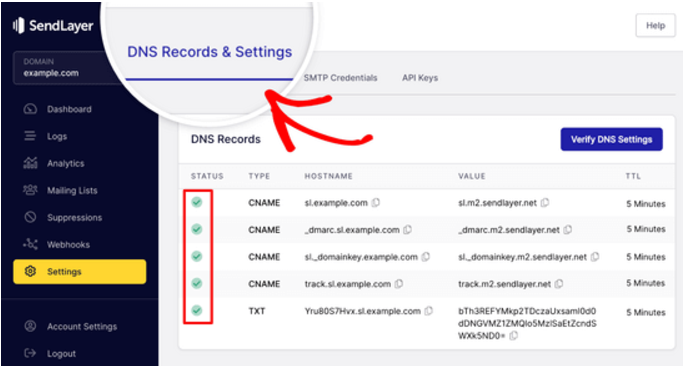The height and width of the screenshot is (366, 683).
Task: Click status checkmark for TXT record row
Action: (197, 310)
